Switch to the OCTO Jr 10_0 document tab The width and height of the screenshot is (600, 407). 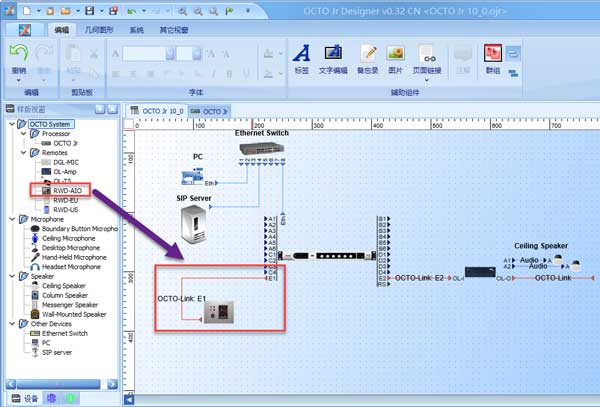pos(163,110)
